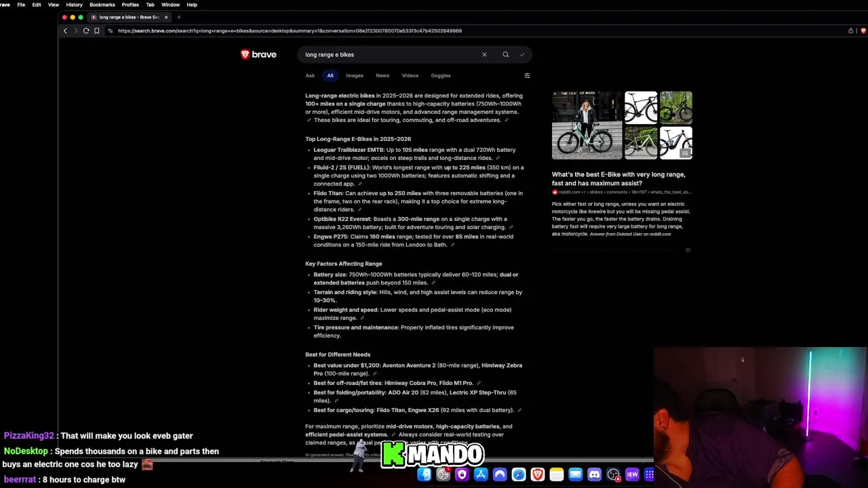
Task: Open System Settings from the Dock
Action: click(x=443, y=474)
